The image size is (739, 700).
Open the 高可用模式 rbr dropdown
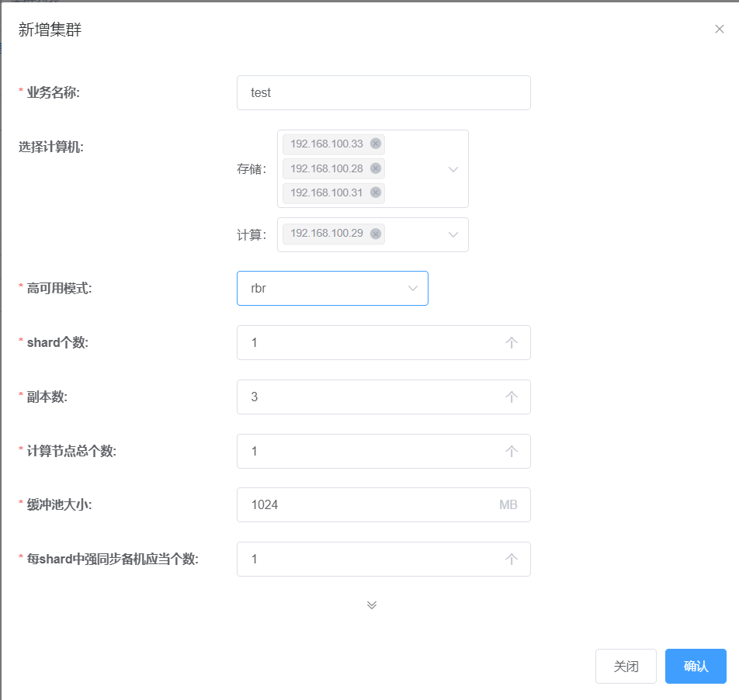click(x=332, y=289)
